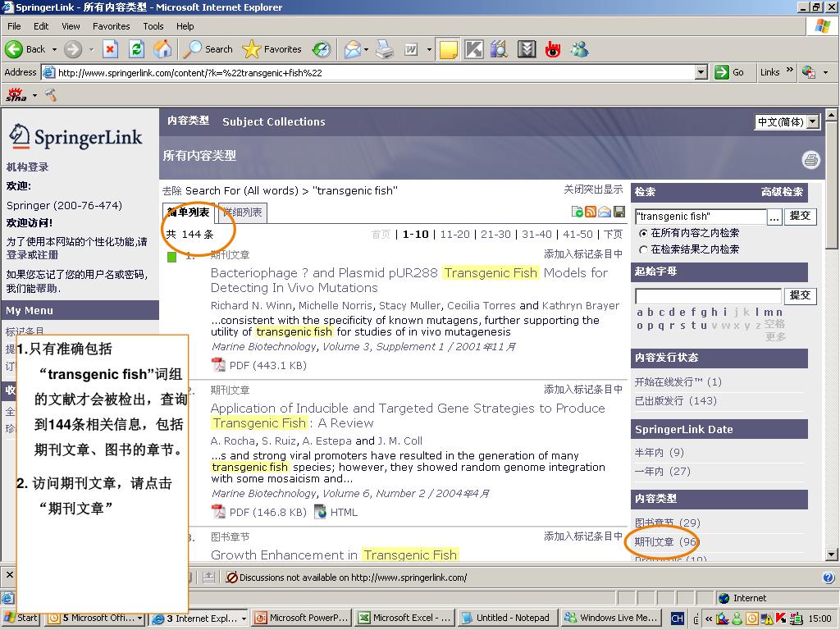Screen dimensions: 840x630
Task: Expand the Forward button history arrow
Action: [91, 49]
